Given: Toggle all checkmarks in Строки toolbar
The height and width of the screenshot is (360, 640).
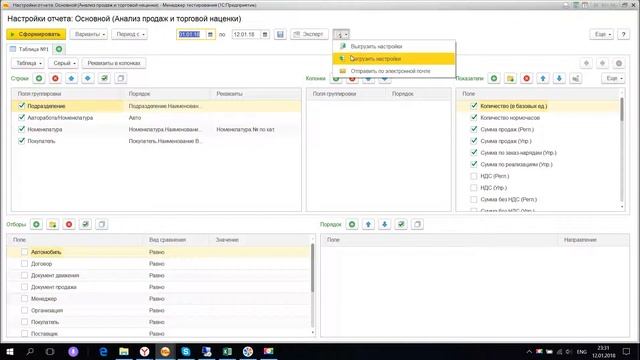Looking at the screenshot, I should click(x=104, y=78).
